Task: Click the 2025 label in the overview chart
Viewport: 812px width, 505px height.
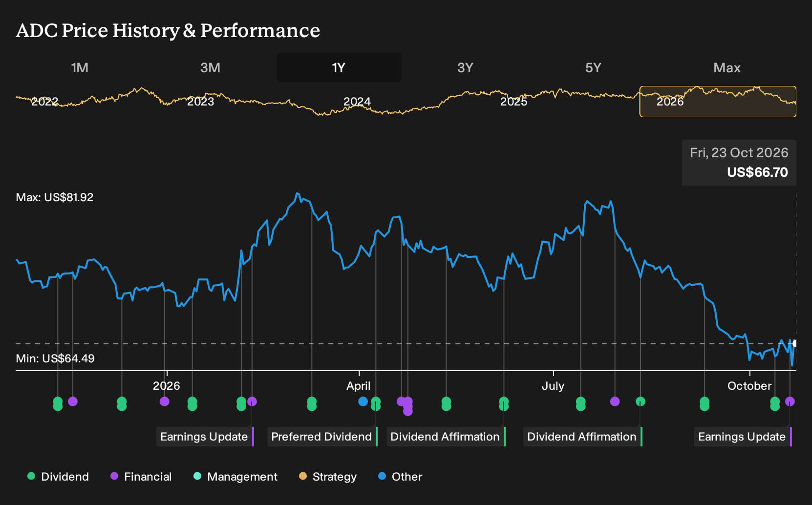Action: (x=514, y=102)
